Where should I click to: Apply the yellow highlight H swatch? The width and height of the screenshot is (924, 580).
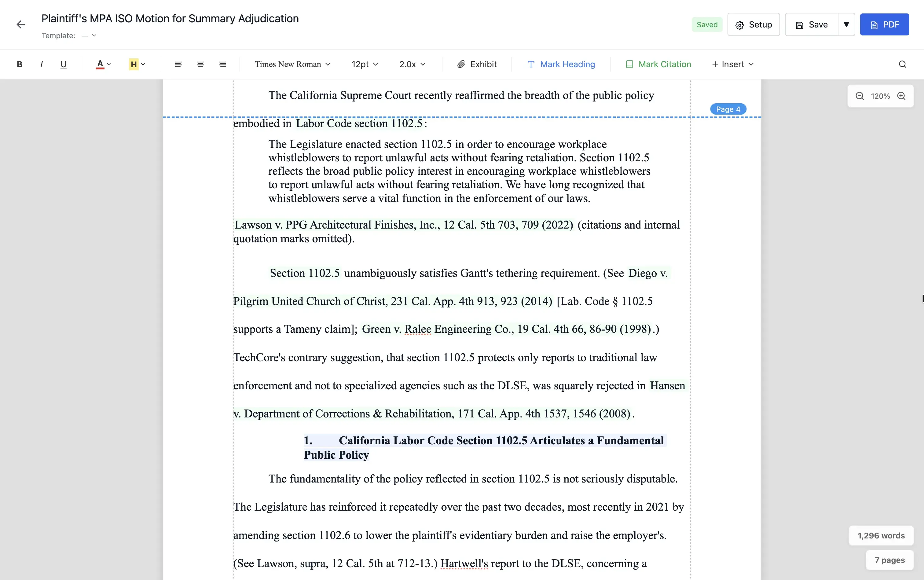click(134, 64)
